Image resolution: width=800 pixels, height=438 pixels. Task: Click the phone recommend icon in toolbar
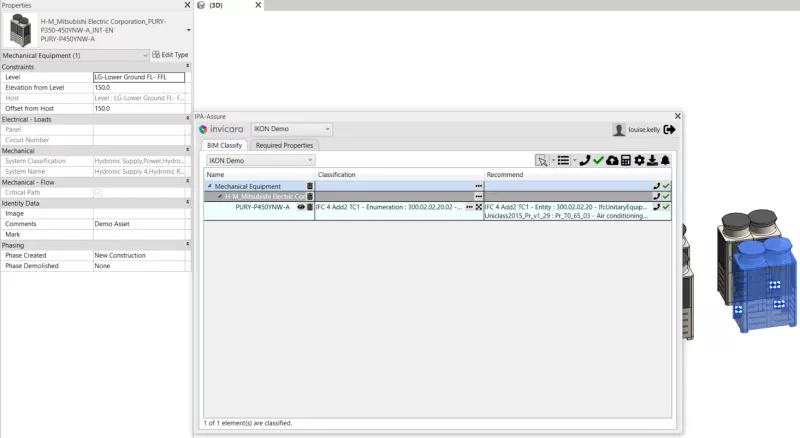pyautogui.click(x=585, y=161)
